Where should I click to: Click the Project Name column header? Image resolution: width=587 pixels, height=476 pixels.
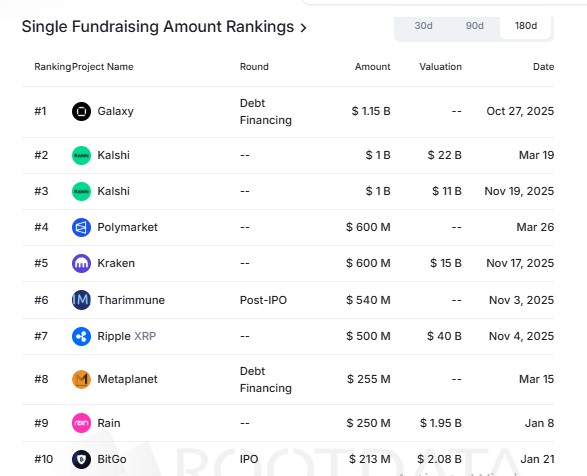point(103,67)
